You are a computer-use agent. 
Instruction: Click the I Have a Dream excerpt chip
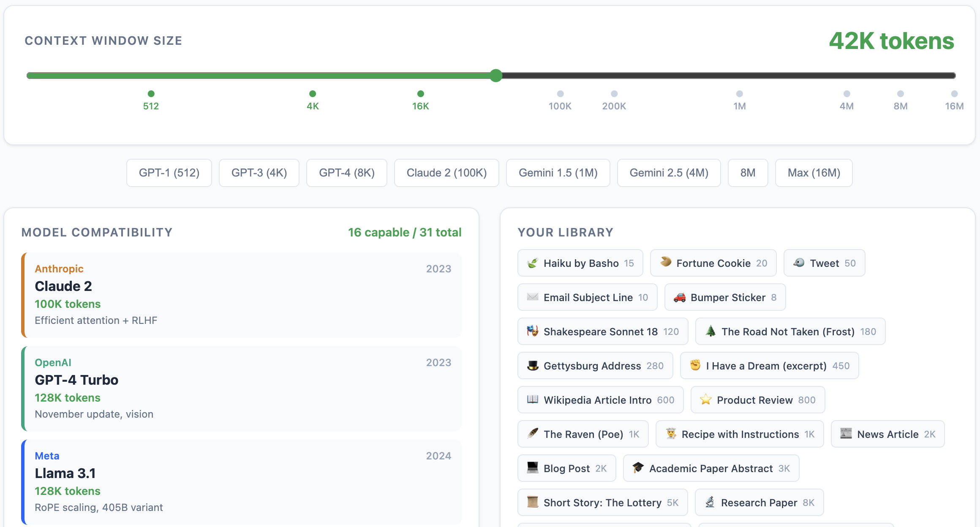tap(769, 366)
